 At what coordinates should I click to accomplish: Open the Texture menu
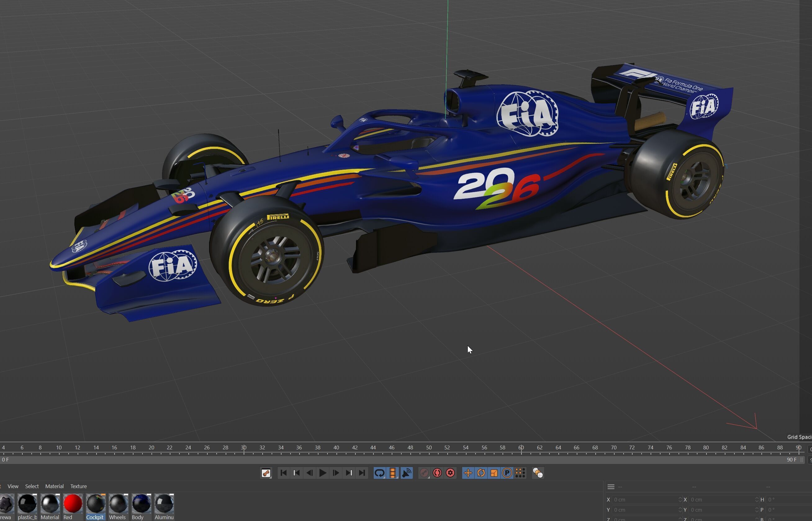pyautogui.click(x=79, y=486)
